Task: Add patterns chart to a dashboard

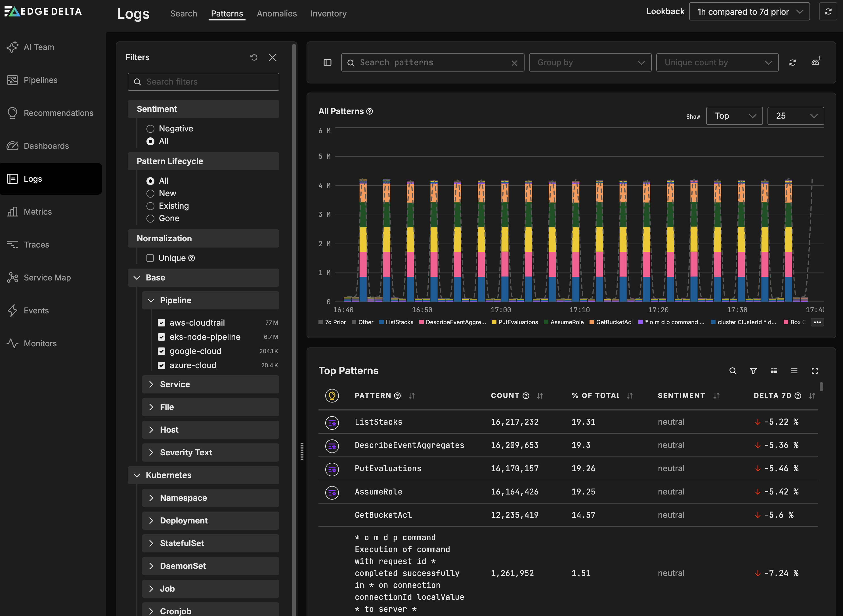Action: (817, 60)
